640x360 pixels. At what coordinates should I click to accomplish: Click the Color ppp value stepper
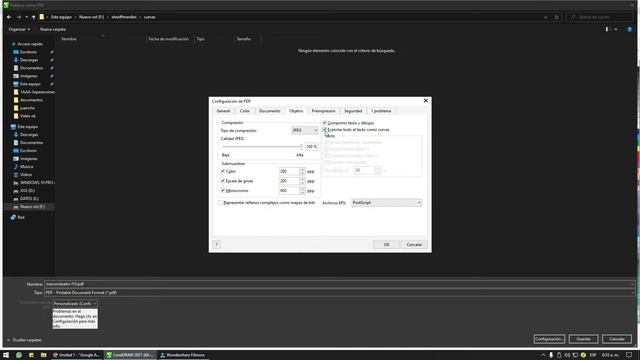click(302, 171)
